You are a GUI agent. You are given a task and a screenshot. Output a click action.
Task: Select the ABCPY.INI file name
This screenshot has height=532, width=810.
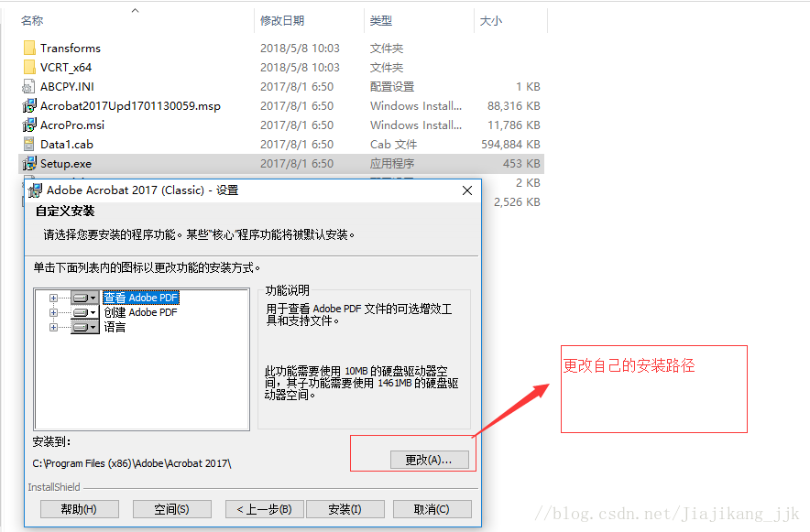pos(67,86)
